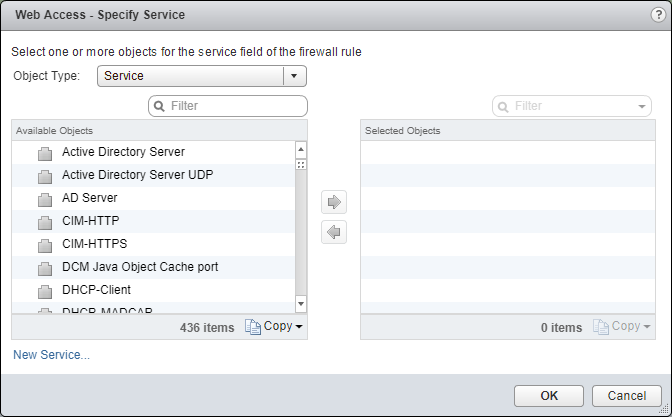Viewport: 672px width, 417px height.
Task: Click the icon next to CIM-HTTPS
Action: (x=44, y=245)
